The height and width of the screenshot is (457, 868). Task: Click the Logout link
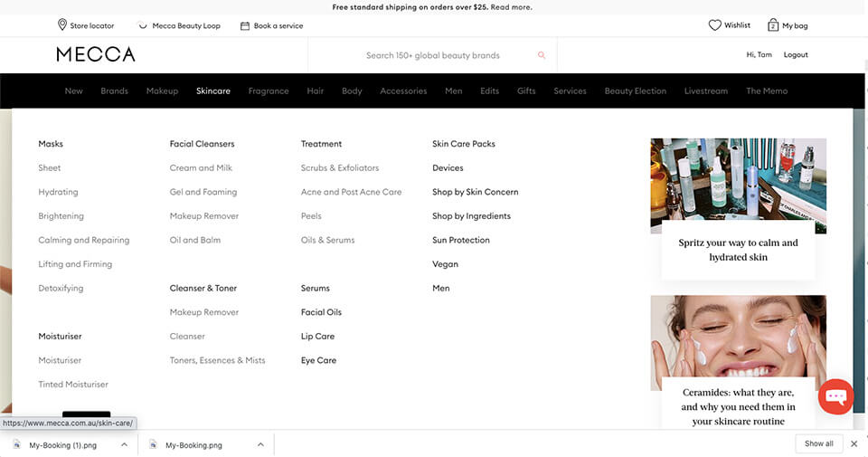click(x=796, y=55)
